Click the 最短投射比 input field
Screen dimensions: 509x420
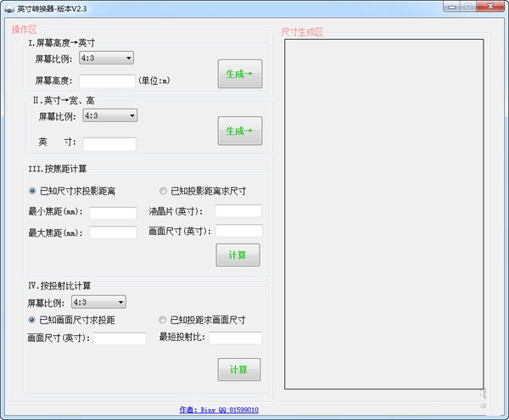(x=235, y=338)
